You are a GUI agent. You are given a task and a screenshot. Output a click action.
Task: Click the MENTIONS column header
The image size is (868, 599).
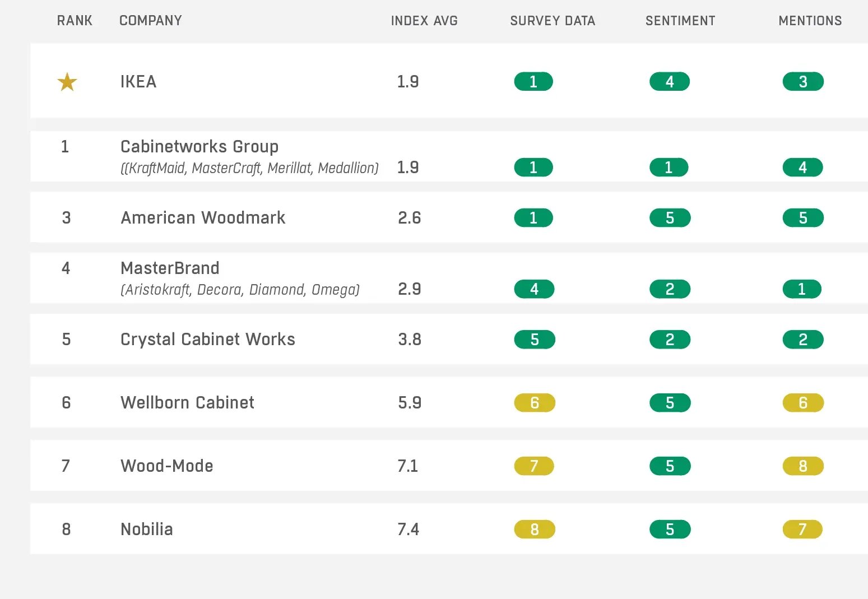[x=810, y=21]
